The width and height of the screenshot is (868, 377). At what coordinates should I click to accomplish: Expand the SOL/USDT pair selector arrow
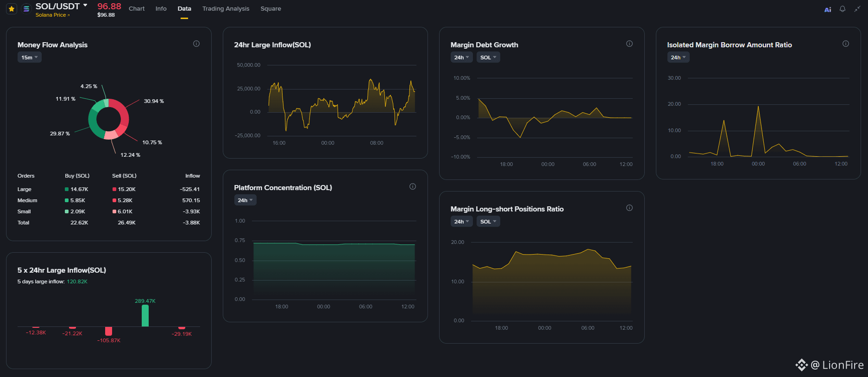(x=85, y=6)
